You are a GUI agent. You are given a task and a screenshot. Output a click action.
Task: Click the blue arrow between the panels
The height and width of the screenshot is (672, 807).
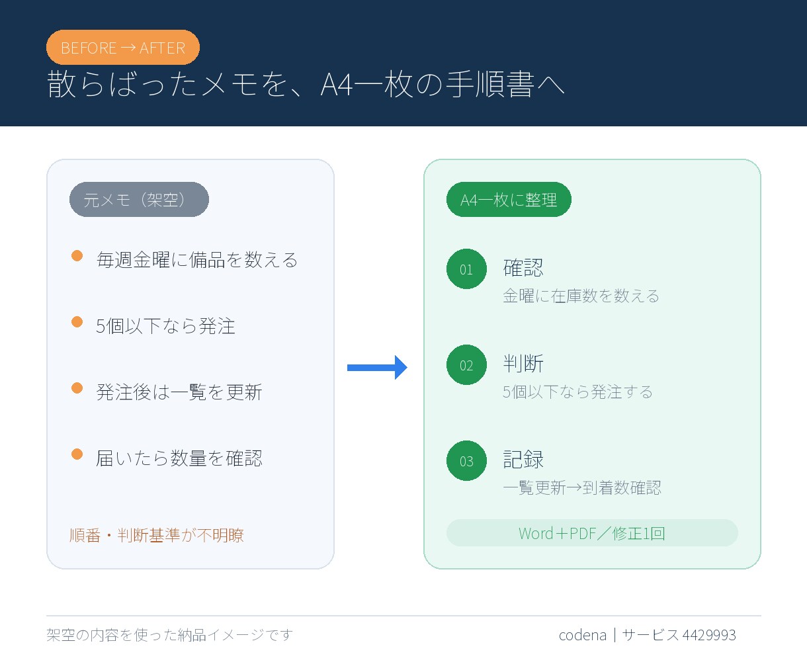point(377,367)
